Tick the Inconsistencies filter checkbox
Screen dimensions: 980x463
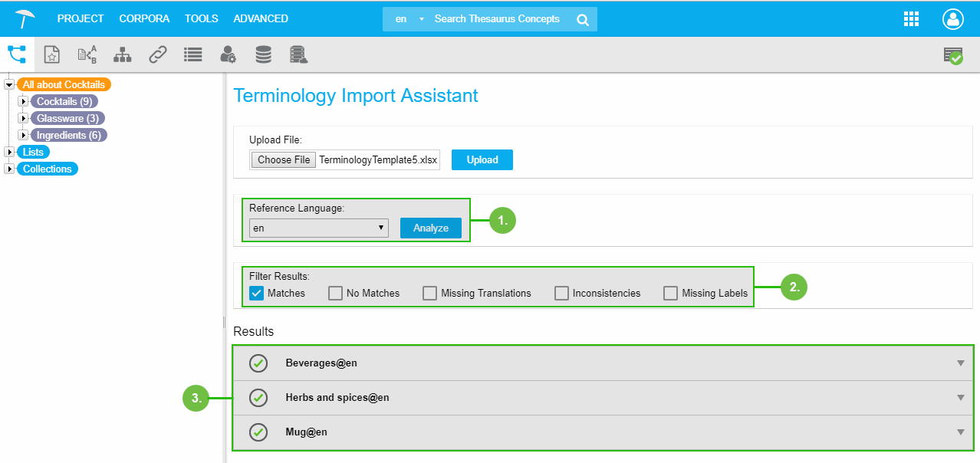pyautogui.click(x=561, y=293)
